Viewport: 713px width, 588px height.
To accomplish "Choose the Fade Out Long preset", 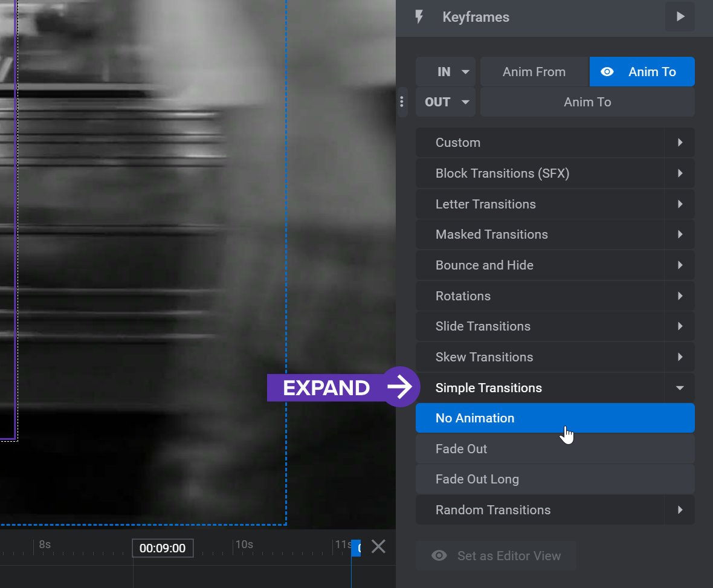I will 555,479.
